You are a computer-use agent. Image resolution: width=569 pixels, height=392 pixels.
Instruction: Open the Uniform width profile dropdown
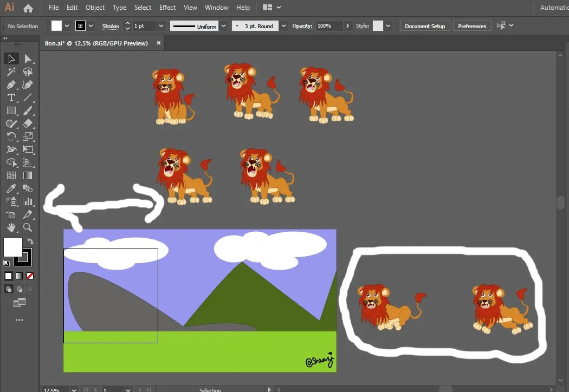click(223, 26)
